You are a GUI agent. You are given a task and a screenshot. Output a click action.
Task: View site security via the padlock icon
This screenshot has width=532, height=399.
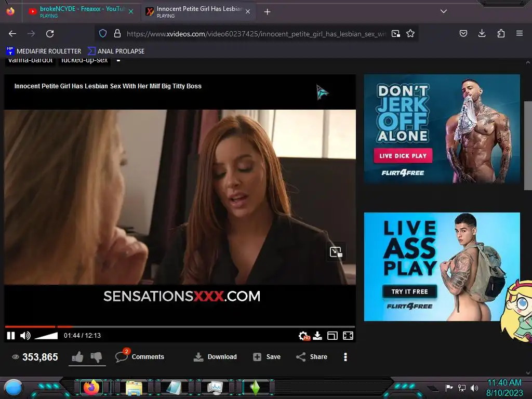[x=117, y=34]
